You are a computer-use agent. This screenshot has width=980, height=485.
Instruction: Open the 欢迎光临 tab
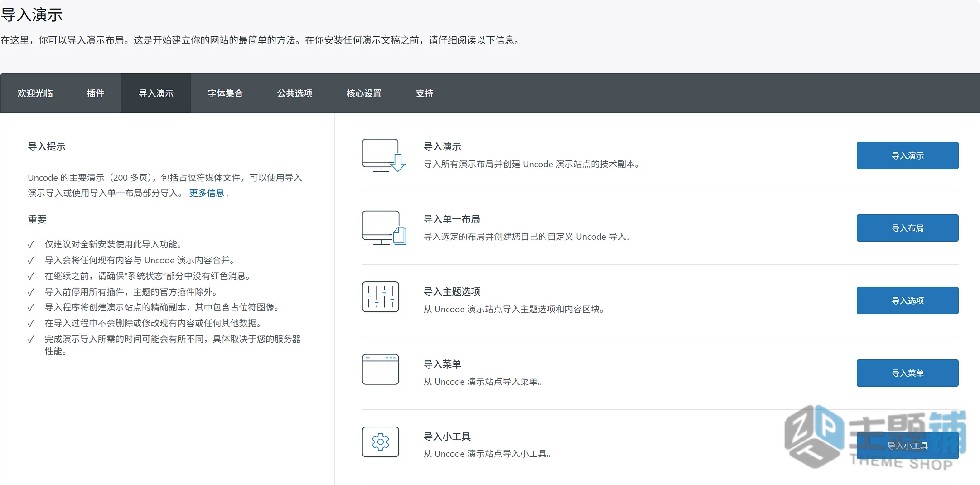(x=35, y=93)
